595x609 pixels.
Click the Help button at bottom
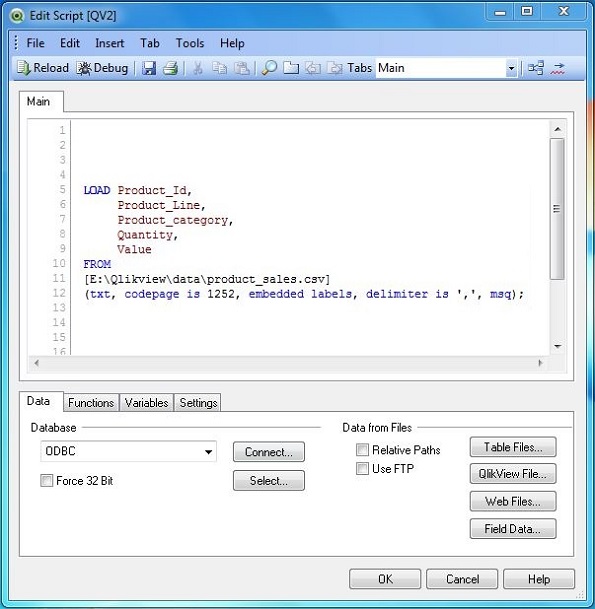(539, 579)
